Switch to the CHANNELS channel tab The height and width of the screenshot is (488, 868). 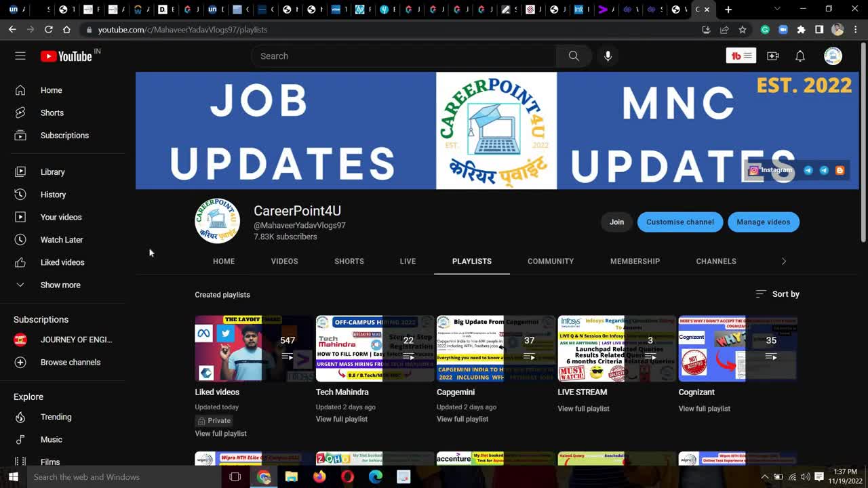tap(716, 261)
